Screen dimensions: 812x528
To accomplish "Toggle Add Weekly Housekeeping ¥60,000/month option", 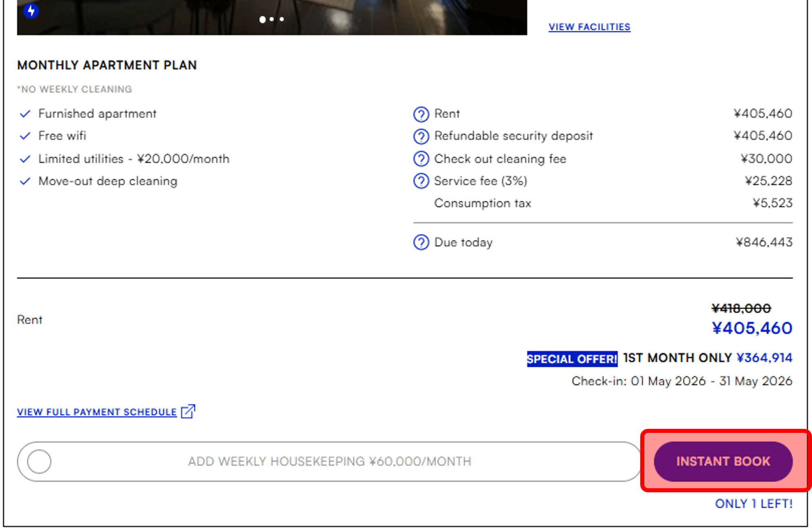I will click(x=329, y=461).
